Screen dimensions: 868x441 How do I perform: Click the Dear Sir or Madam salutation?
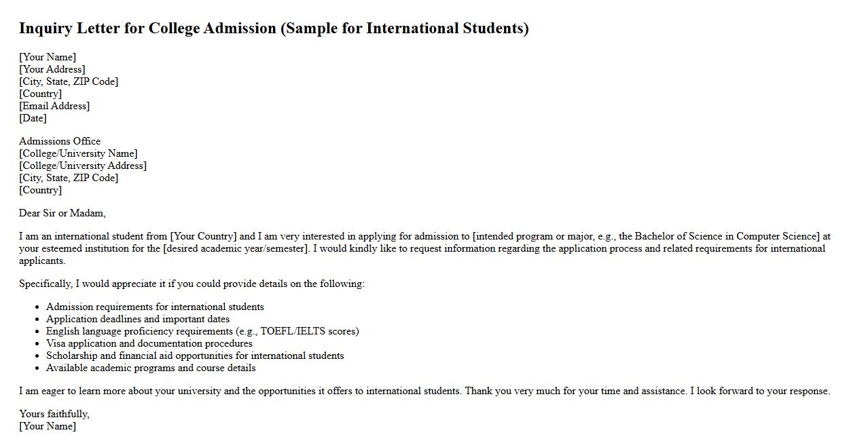(62, 213)
